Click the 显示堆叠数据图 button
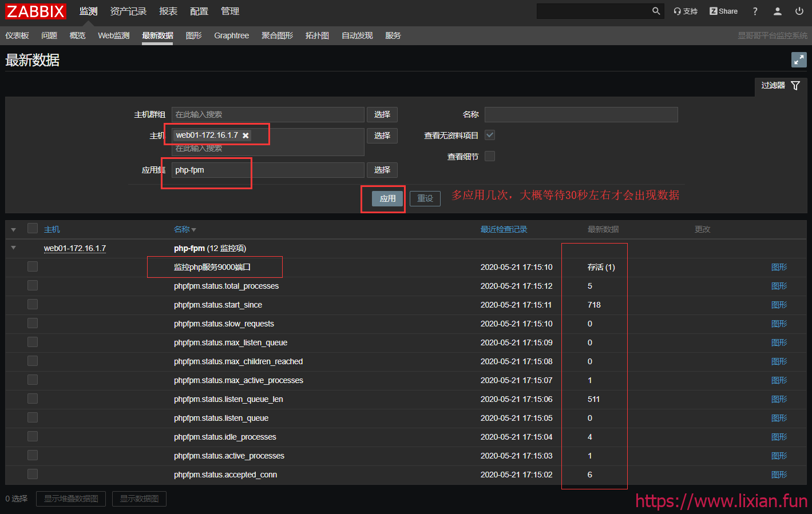The width and height of the screenshot is (812, 514). pos(72,499)
